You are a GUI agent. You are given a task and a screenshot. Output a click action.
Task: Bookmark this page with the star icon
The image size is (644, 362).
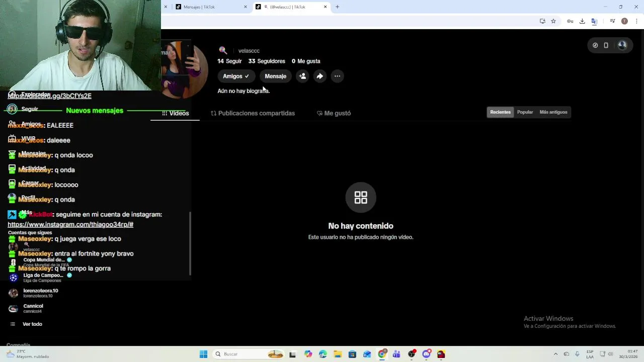pyautogui.click(x=553, y=21)
